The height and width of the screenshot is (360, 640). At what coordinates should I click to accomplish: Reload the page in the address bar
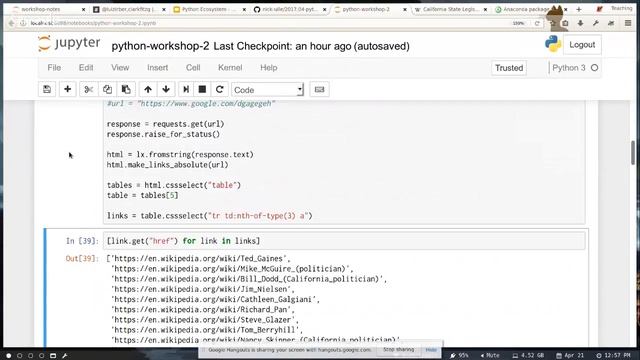(537, 23)
